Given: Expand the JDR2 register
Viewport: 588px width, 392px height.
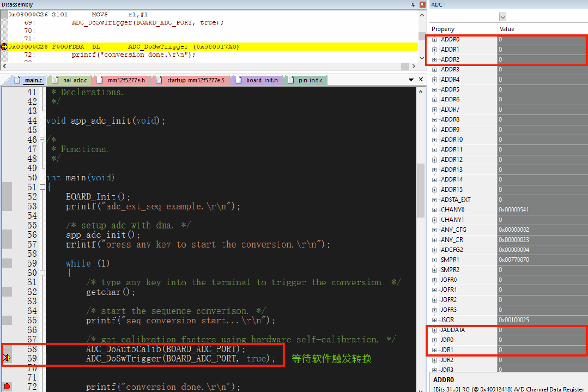Looking at the screenshot, I should point(435,360).
